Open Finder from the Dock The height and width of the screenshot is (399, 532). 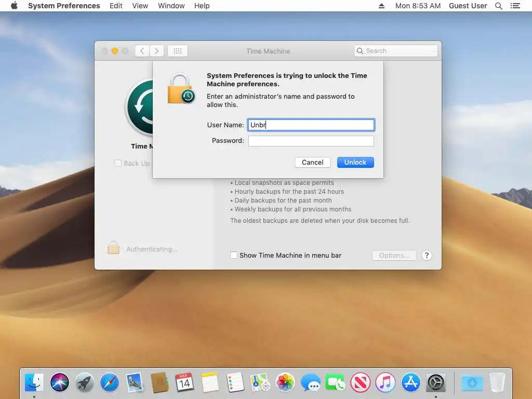(34, 382)
